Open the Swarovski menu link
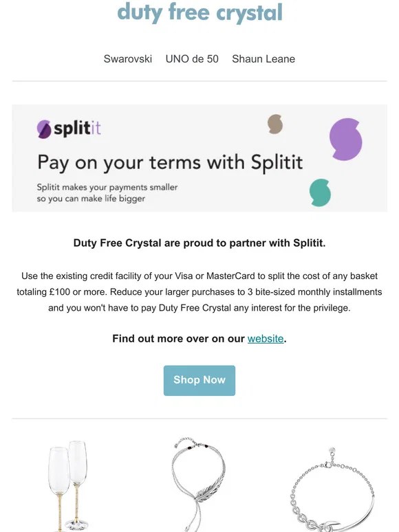This screenshot has width=399, height=532. pos(128,58)
